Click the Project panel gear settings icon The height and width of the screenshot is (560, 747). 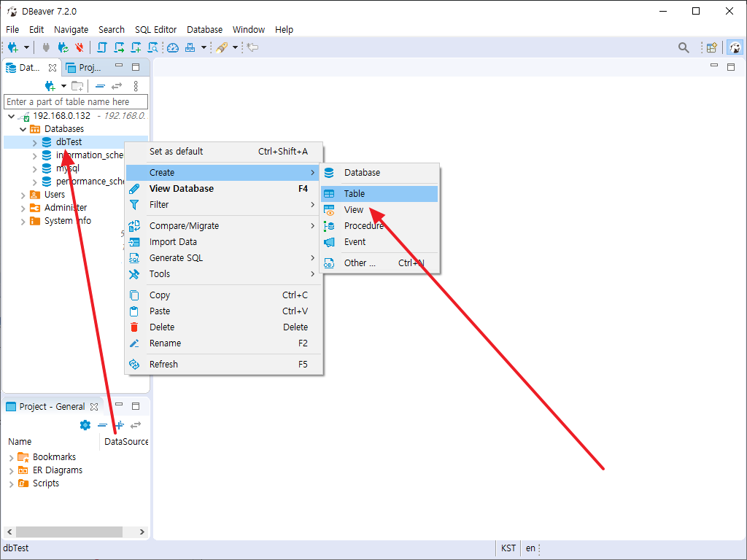[85, 425]
